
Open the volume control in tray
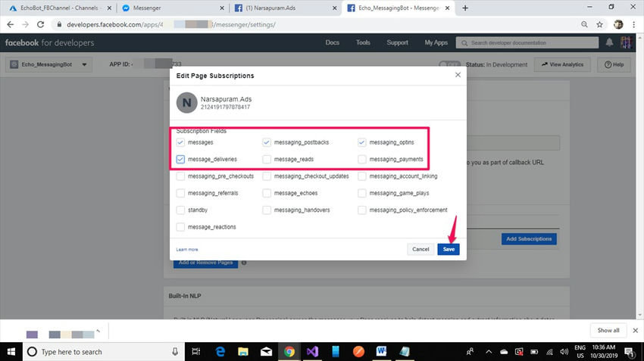tap(564, 352)
